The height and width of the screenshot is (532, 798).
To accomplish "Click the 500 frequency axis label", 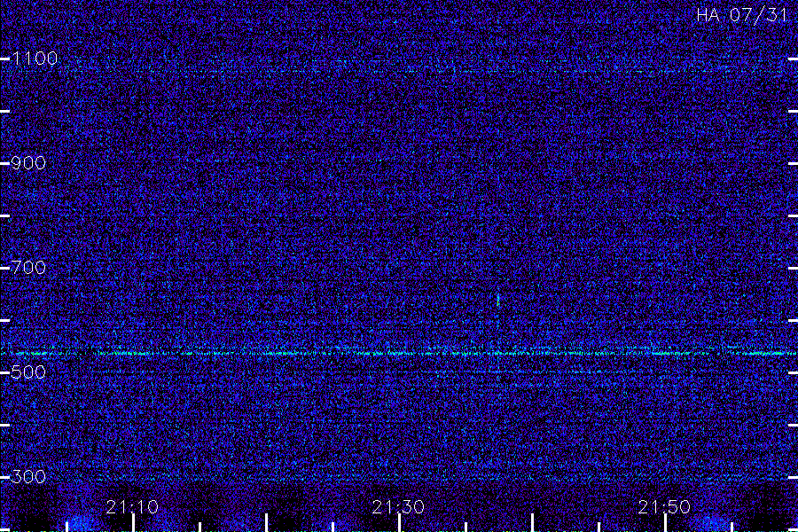I will click(x=28, y=372).
